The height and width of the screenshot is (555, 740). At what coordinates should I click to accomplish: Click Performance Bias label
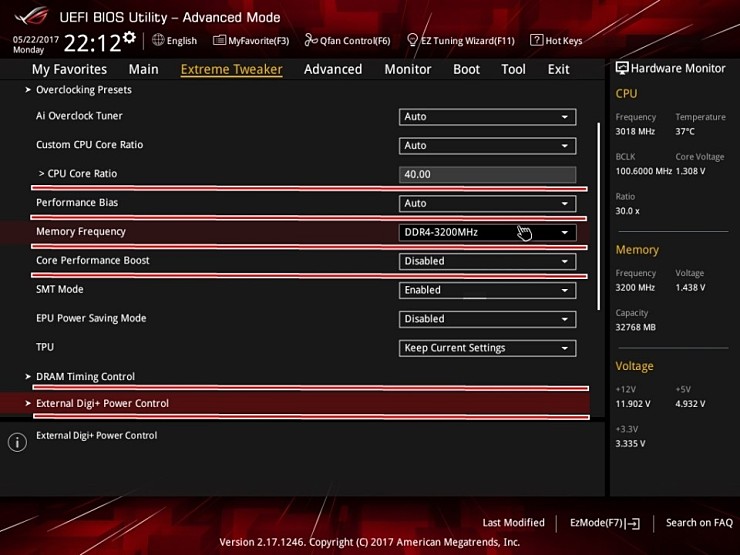[77, 202]
